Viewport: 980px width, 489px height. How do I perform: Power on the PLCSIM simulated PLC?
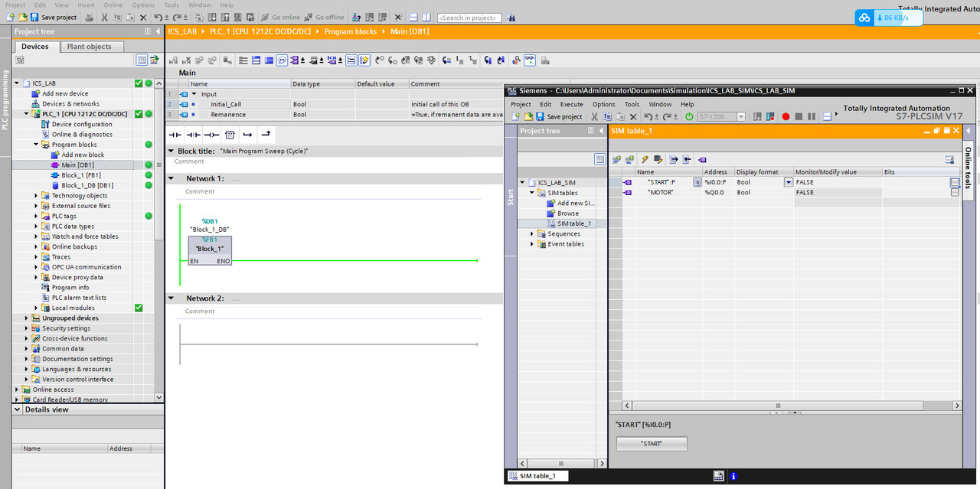coord(689,116)
